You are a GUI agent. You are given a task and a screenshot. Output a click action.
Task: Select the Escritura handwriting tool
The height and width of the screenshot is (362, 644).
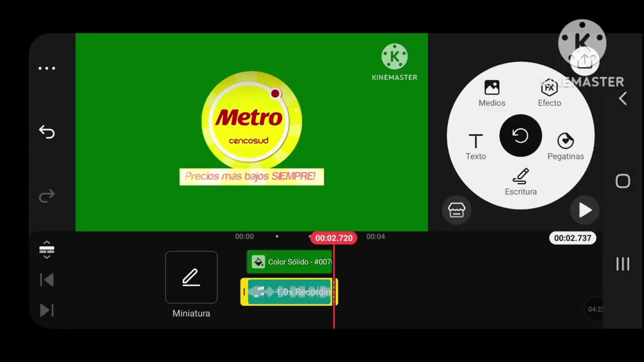[x=521, y=182]
